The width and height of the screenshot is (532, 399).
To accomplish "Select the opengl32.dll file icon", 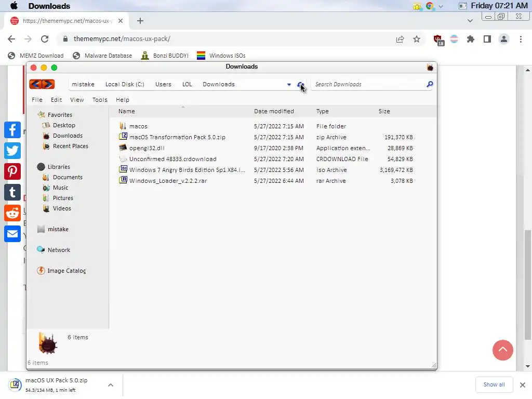I will (123, 148).
